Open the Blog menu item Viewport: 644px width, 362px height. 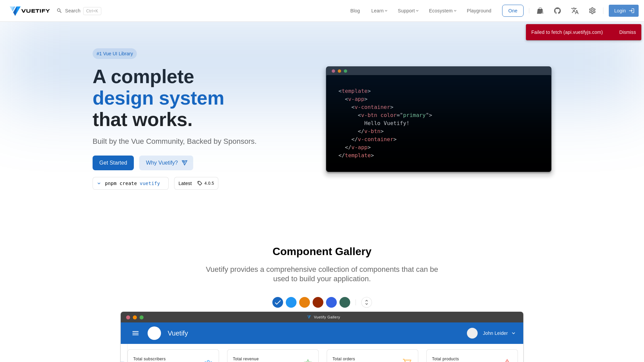[x=355, y=11]
